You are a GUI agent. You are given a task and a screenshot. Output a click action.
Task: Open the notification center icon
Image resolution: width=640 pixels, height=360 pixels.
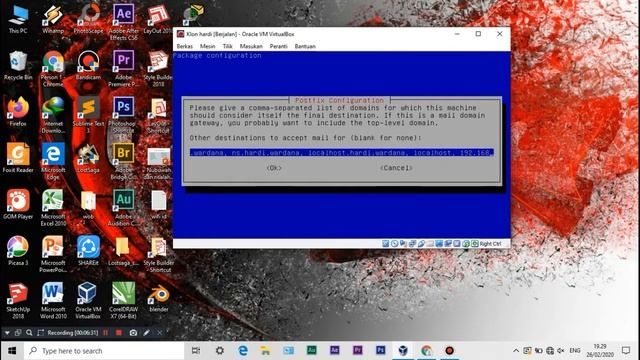tap(626, 351)
